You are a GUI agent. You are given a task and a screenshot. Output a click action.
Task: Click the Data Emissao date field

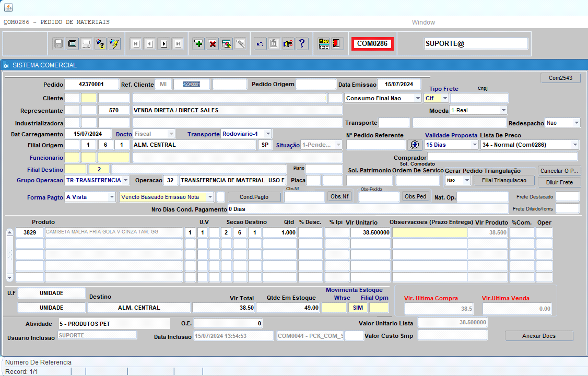[x=399, y=85]
